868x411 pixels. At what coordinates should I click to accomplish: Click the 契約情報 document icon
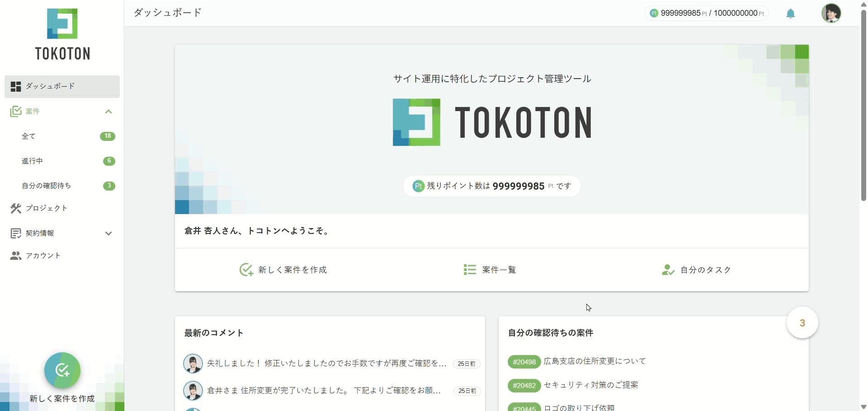(x=16, y=233)
